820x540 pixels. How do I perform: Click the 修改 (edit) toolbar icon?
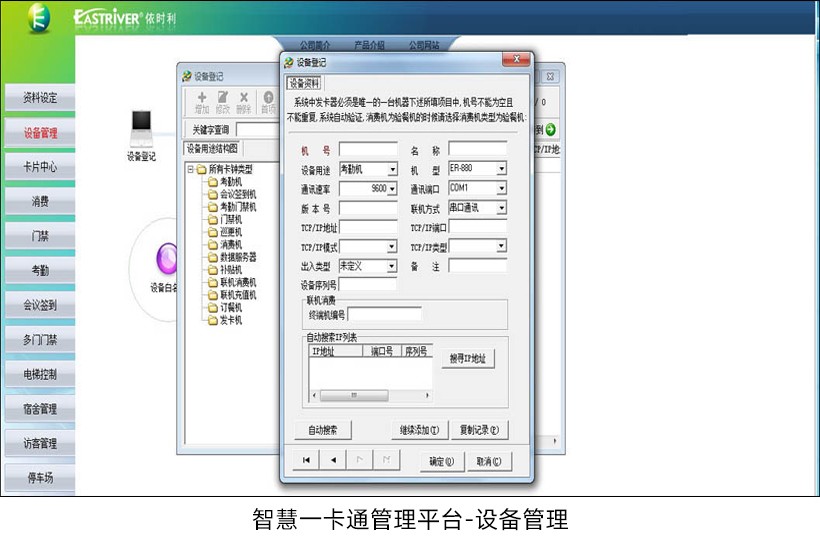pyautogui.click(x=222, y=102)
